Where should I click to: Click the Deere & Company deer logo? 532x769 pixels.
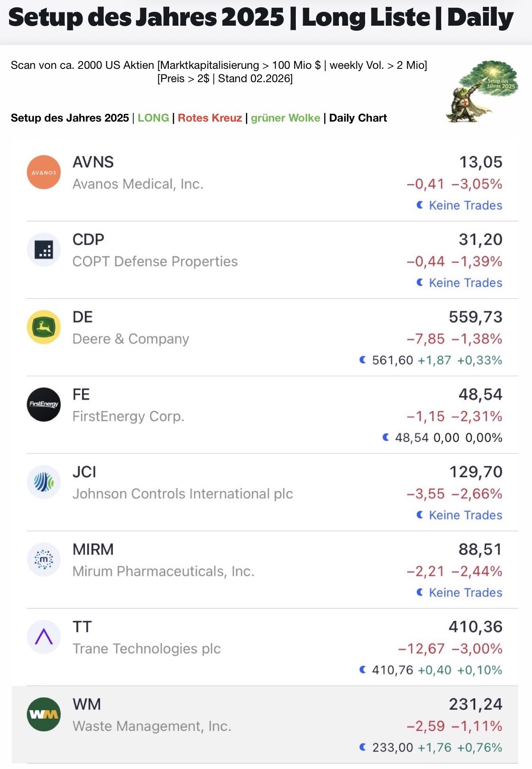pos(44,328)
